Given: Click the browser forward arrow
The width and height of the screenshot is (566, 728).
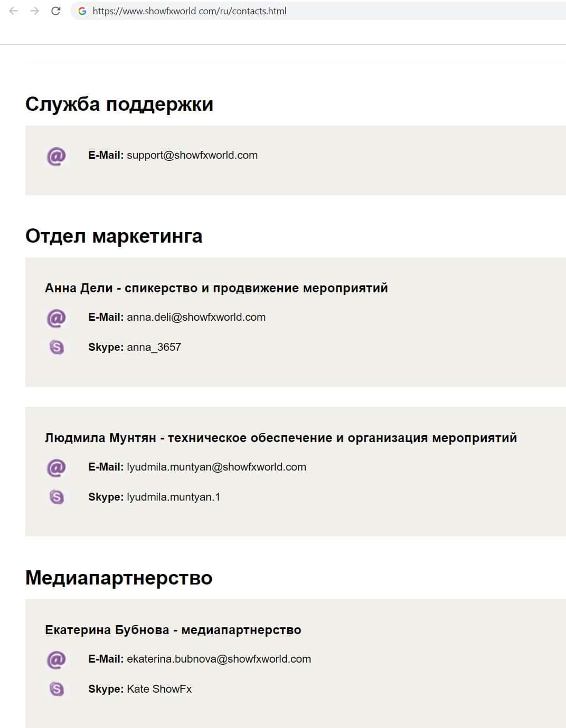Looking at the screenshot, I should [35, 11].
